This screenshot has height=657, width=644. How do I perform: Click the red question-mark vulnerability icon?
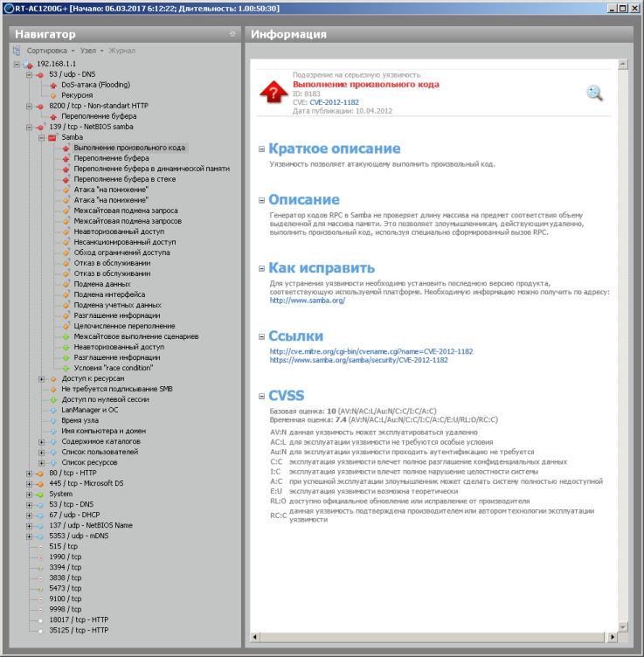(x=274, y=92)
